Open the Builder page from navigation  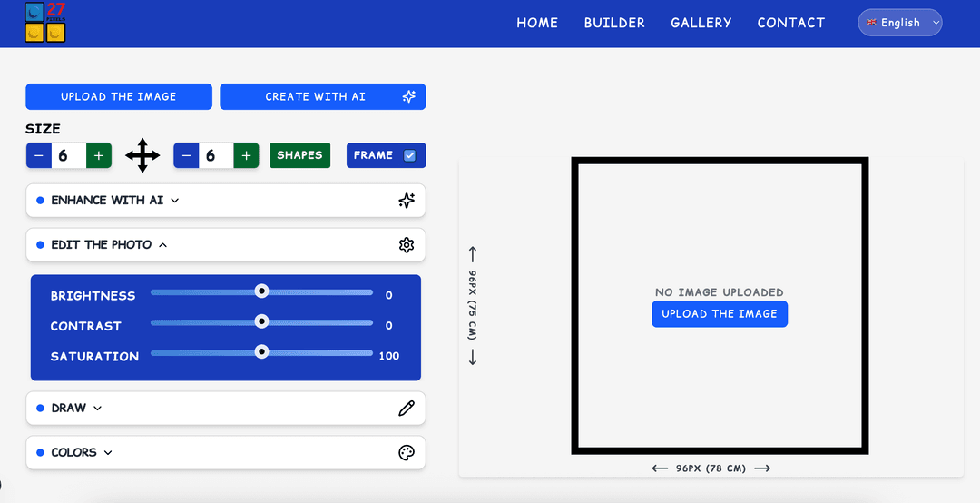pos(614,23)
